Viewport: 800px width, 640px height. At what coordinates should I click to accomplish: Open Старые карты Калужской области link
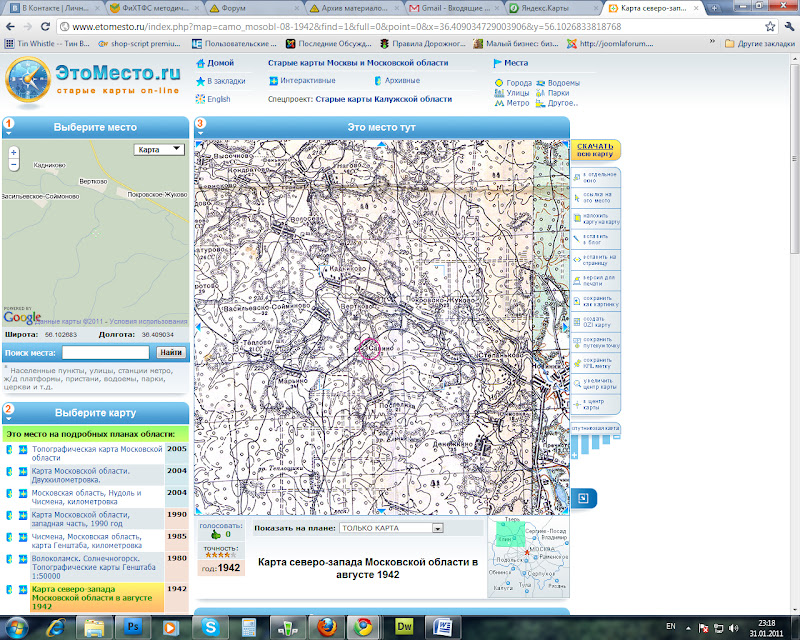click(384, 99)
